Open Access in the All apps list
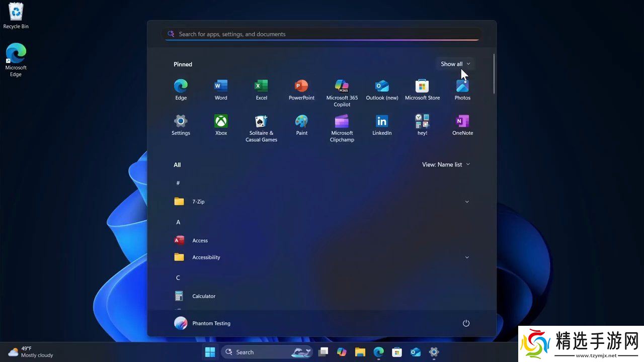This screenshot has height=362, width=644. click(200, 240)
